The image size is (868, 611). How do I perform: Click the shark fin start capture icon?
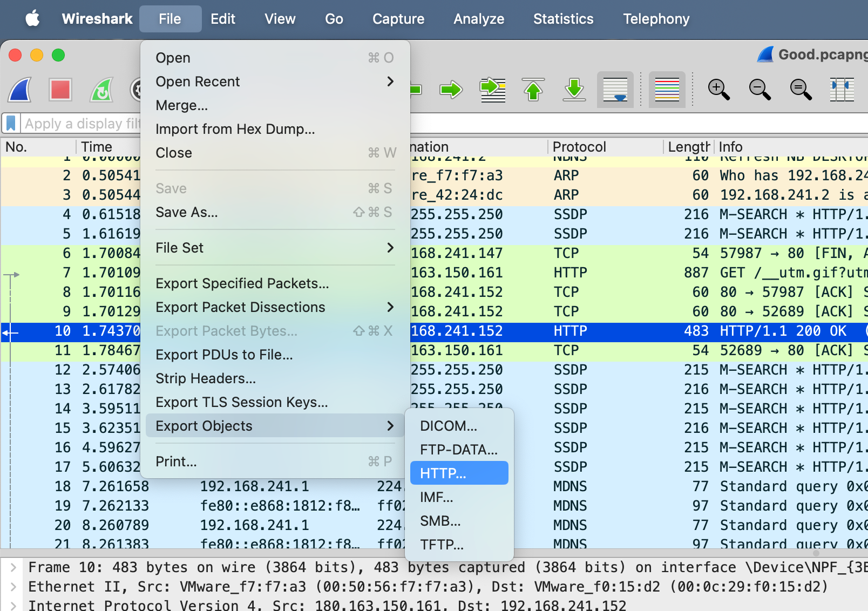point(21,90)
